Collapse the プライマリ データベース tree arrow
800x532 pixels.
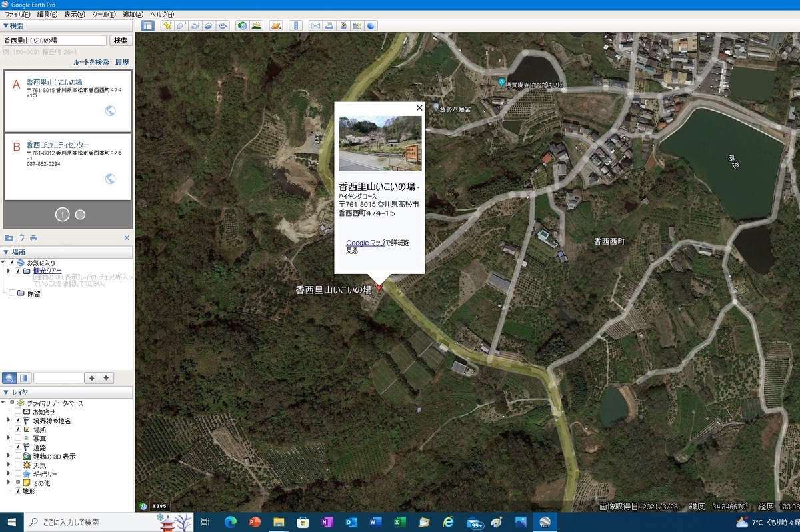pyautogui.click(x=3, y=403)
